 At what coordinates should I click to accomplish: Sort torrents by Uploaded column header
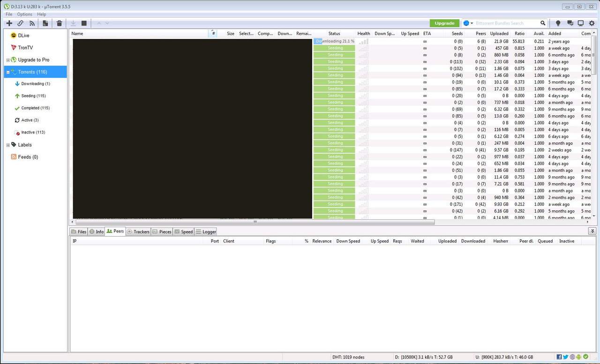tap(499, 33)
